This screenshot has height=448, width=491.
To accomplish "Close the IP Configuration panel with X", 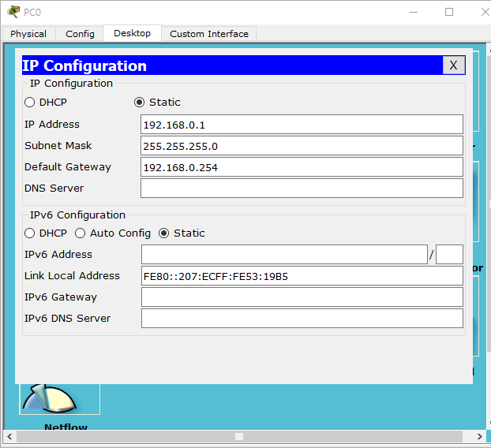I will (453, 65).
